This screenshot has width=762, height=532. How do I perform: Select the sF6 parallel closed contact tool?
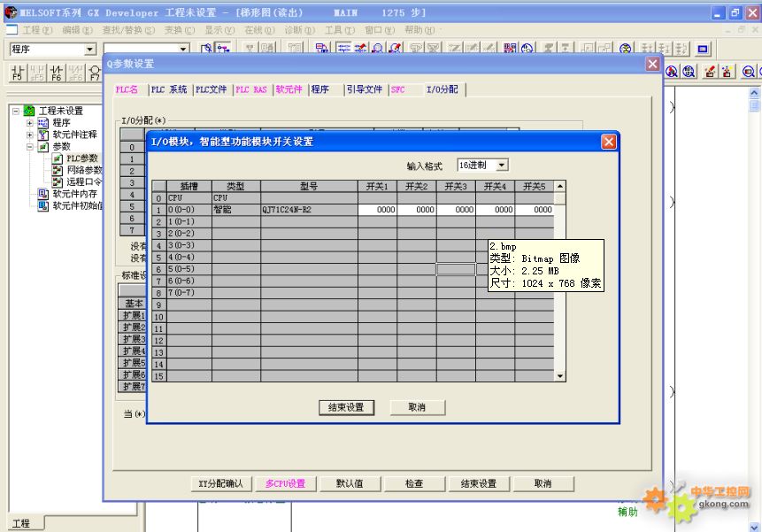[x=76, y=73]
